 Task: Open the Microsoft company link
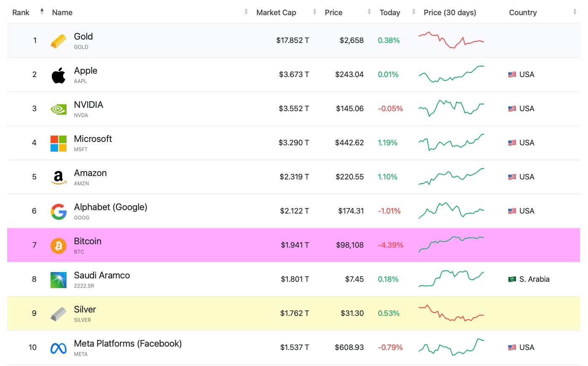(93, 139)
